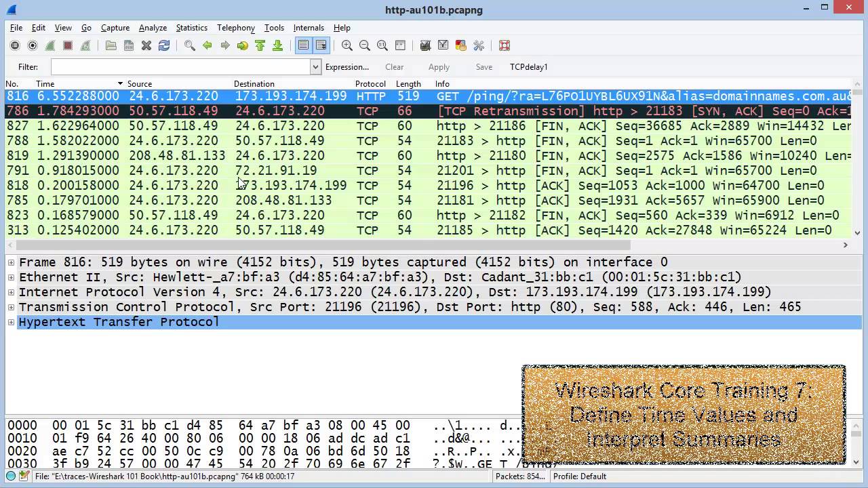Image resolution: width=868 pixels, height=488 pixels.
Task: Click the filter Clear button
Action: [395, 67]
